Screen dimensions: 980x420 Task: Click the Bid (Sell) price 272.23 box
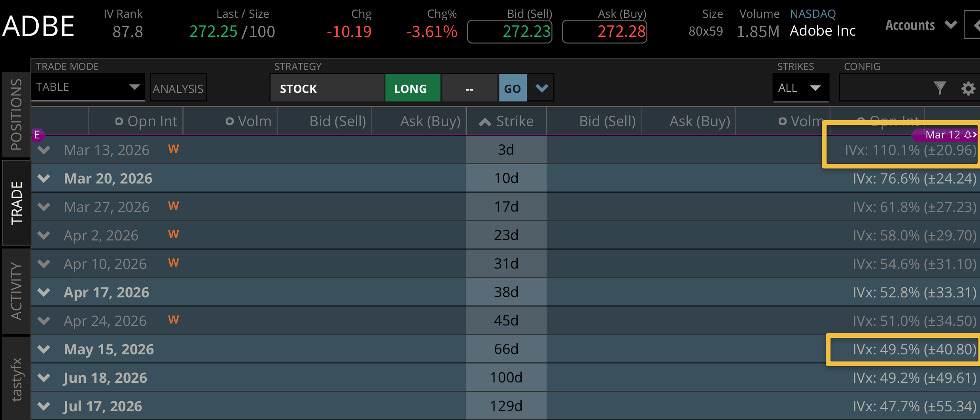[509, 32]
